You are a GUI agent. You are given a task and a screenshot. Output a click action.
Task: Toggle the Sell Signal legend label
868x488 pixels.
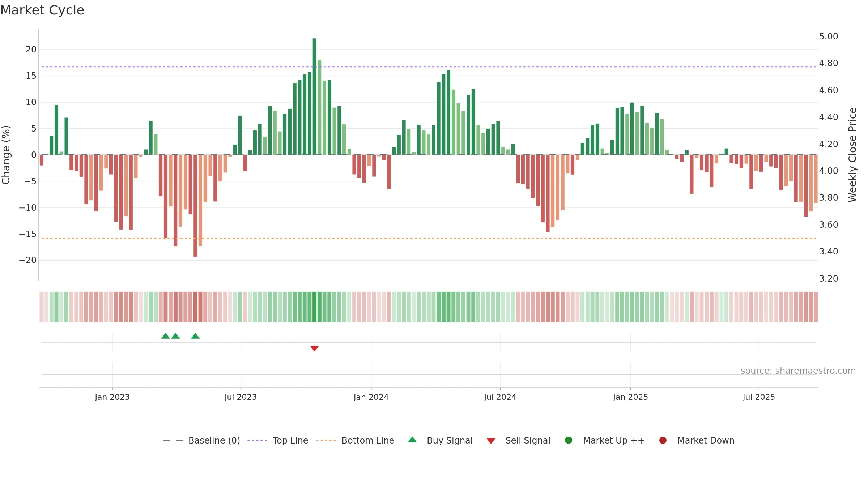(x=528, y=440)
